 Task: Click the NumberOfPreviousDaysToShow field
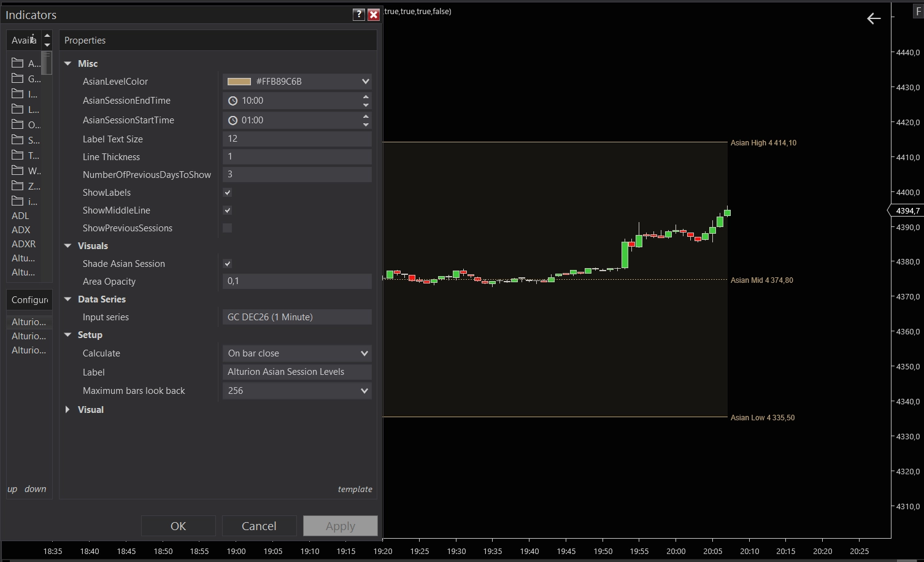coord(297,174)
